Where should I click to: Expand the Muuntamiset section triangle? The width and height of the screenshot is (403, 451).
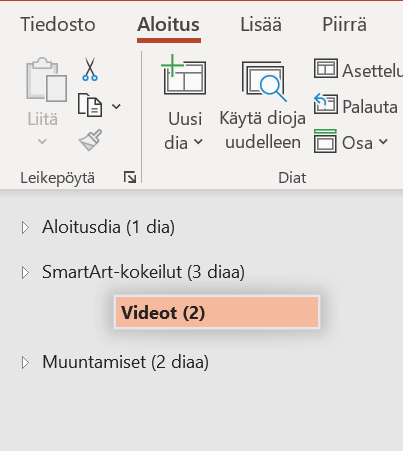point(25,362)
